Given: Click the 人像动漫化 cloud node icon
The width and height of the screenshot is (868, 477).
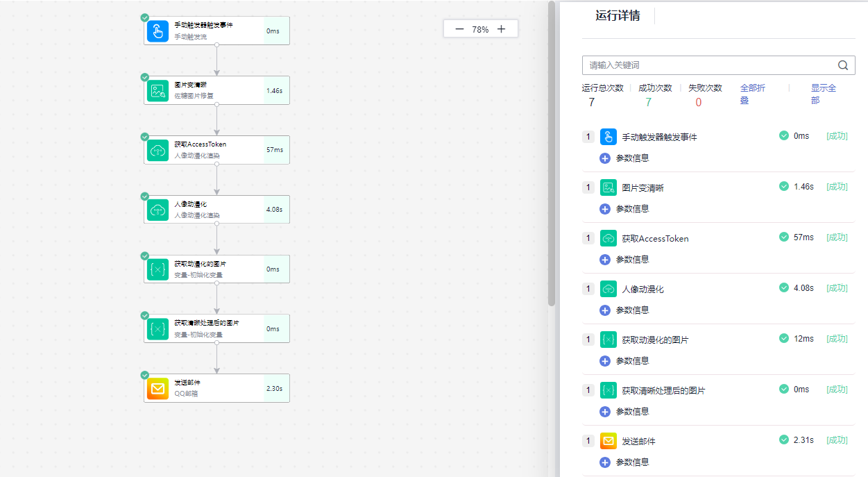Looking at the screenshot, I should [158, 210].
